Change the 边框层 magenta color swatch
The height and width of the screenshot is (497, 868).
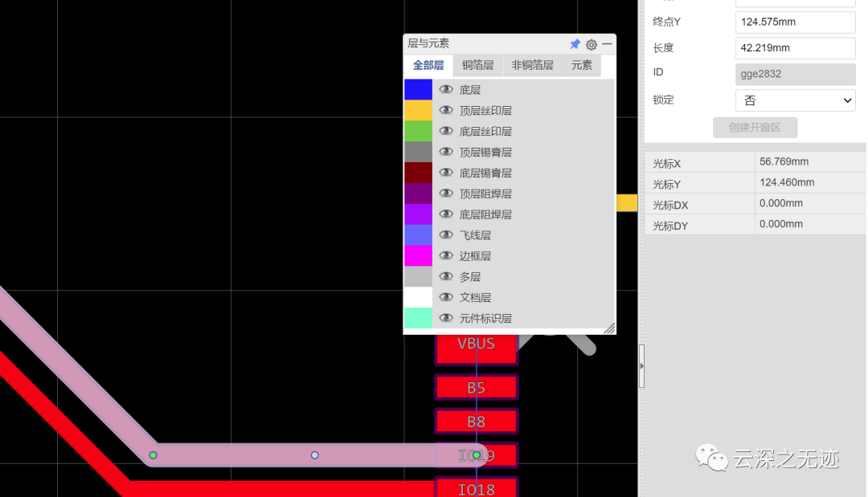point(418,255)
